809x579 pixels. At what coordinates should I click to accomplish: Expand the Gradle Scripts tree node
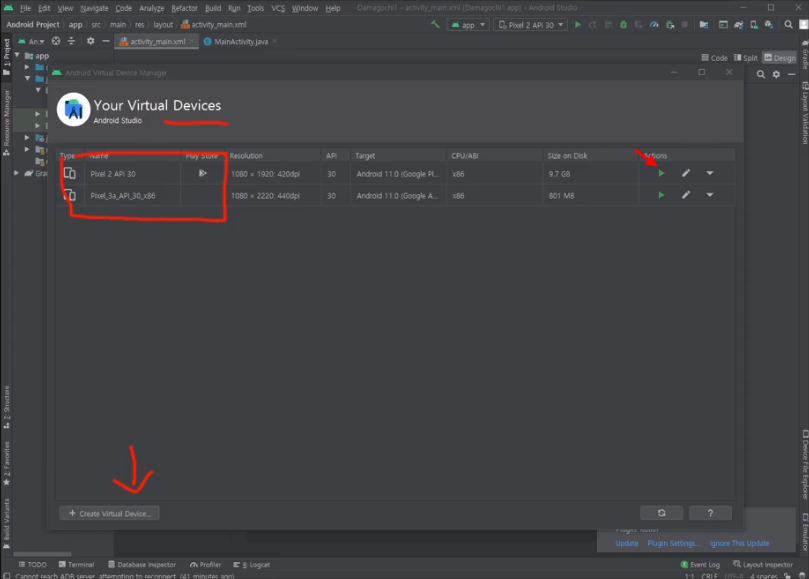(17, 173)
